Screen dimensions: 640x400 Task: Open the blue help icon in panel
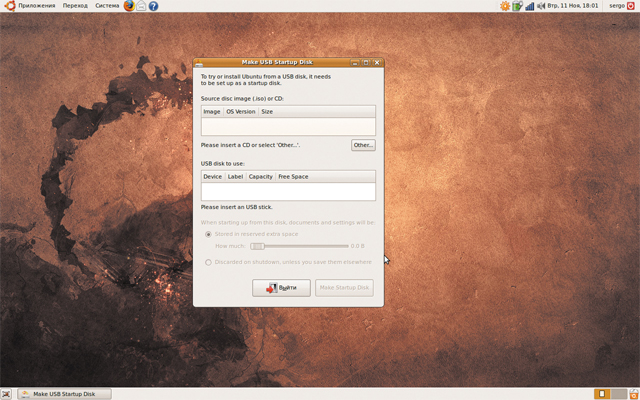click(x=153, y=6)
